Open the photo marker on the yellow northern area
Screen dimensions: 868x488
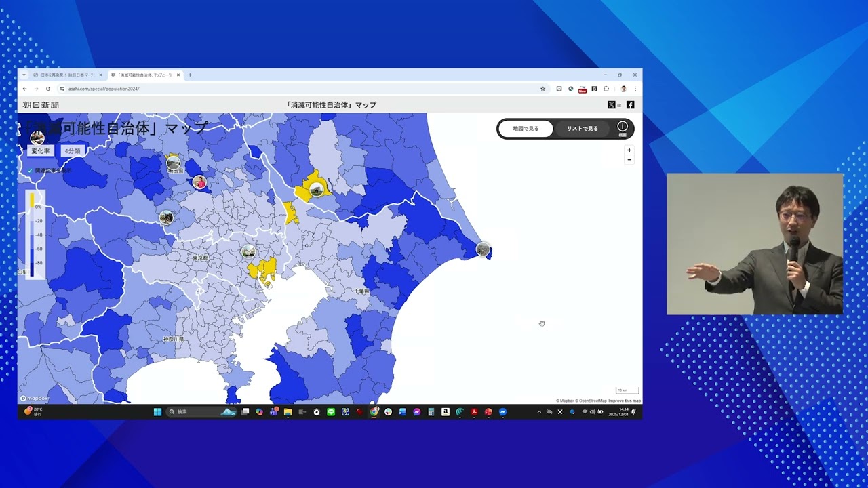(316, 189)
